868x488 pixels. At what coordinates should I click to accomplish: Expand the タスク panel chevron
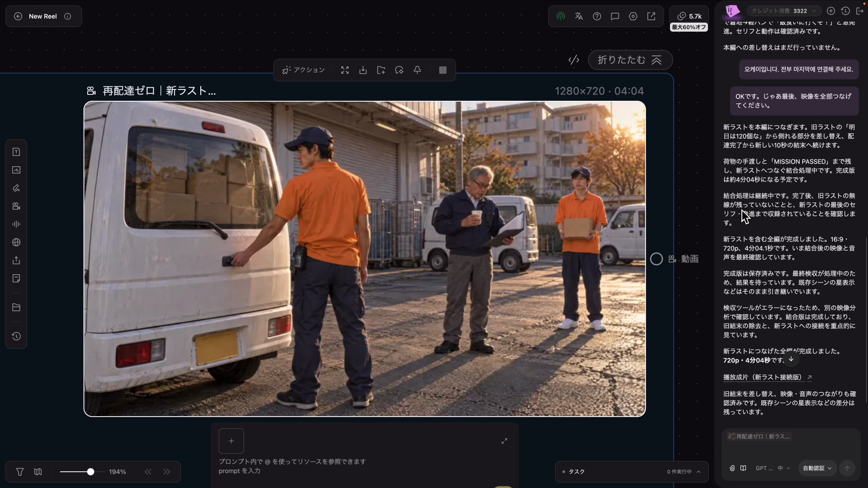(x=698, y=472)
